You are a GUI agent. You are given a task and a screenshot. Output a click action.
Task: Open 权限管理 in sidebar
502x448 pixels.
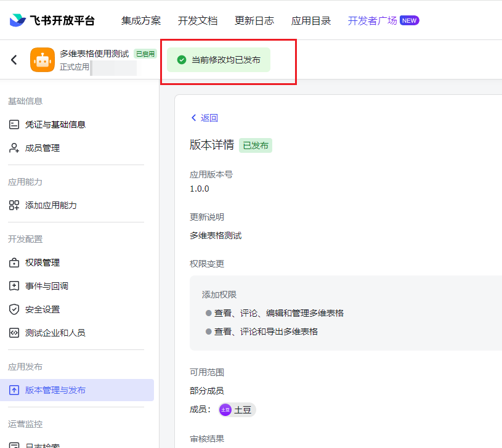tap(42, 263)
